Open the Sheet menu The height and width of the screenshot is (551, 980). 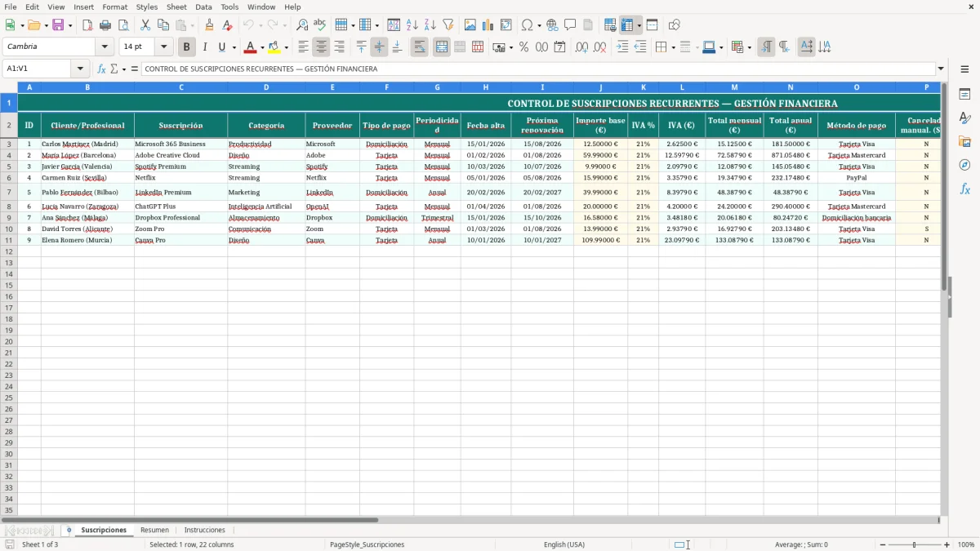(176, 7)
